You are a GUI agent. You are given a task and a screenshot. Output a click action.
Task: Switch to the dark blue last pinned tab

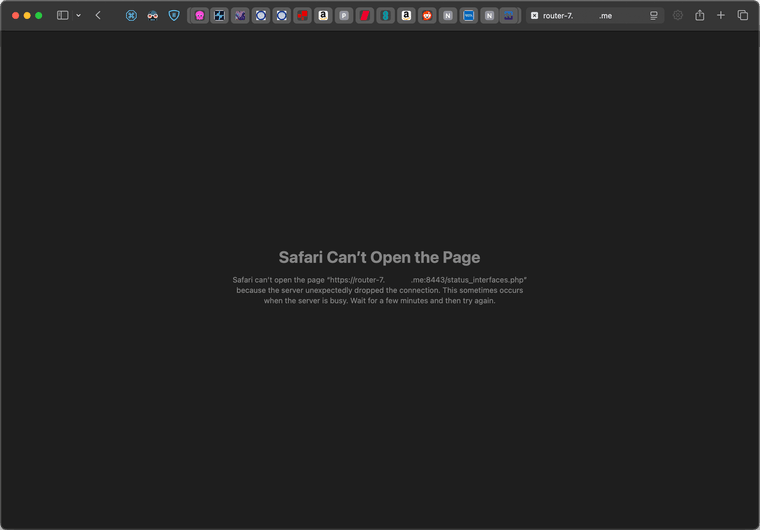tap(509, 16)
